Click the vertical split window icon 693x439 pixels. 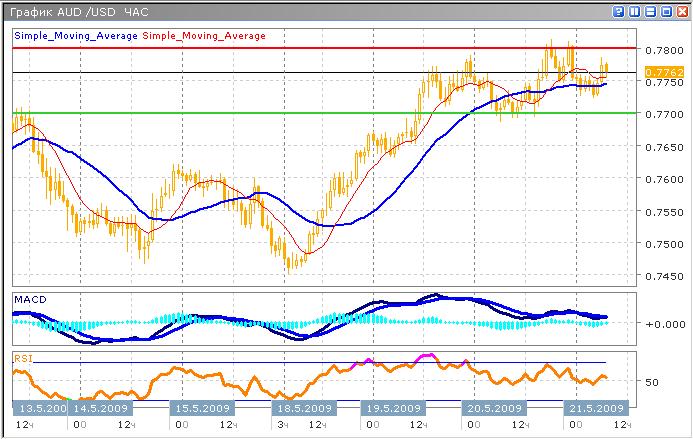(636, 11)
